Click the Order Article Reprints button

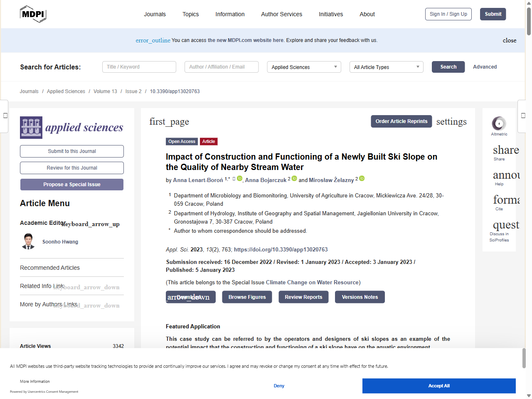point(401,121)
